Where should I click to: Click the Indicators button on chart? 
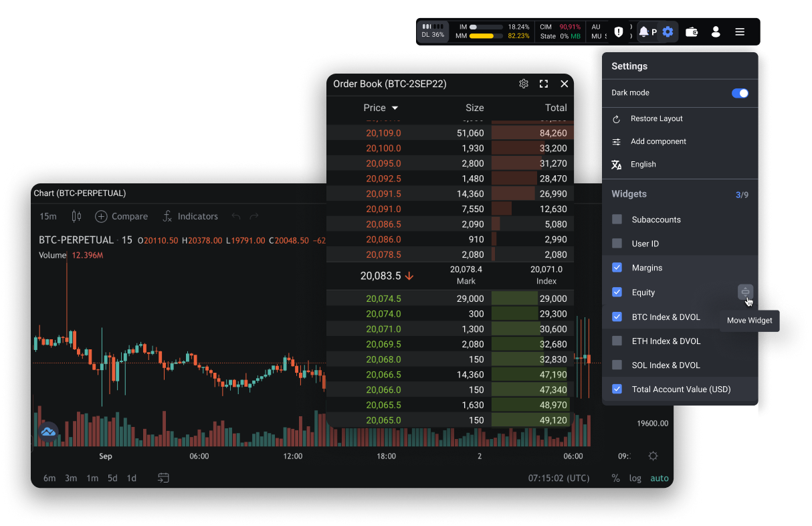click(191, 216)
